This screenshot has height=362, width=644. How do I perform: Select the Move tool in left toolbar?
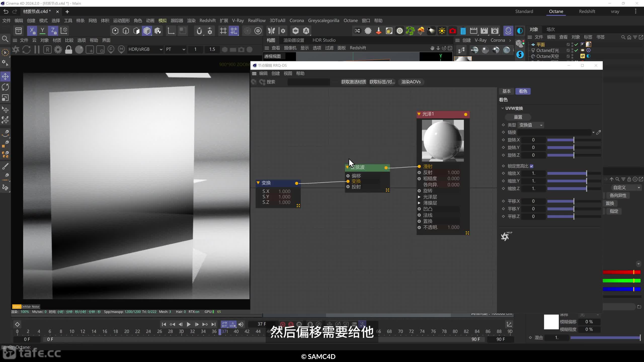pos(5,76)
